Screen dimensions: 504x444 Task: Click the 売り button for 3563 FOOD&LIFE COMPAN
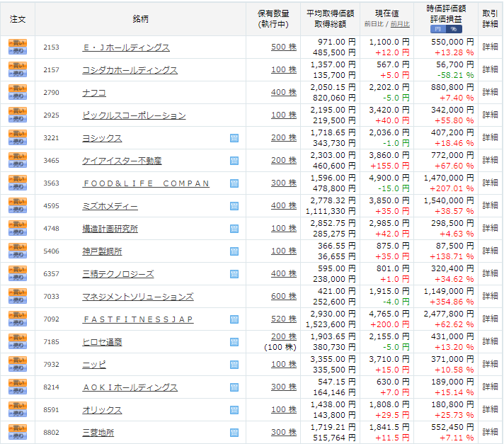coord(18,187)
